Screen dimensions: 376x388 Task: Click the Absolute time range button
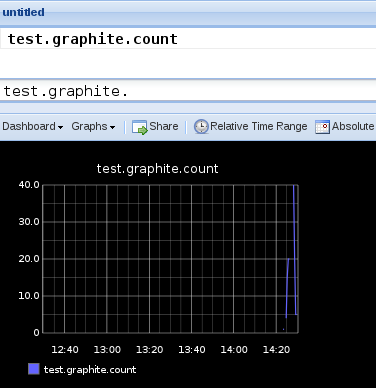[x=345, y=127]
